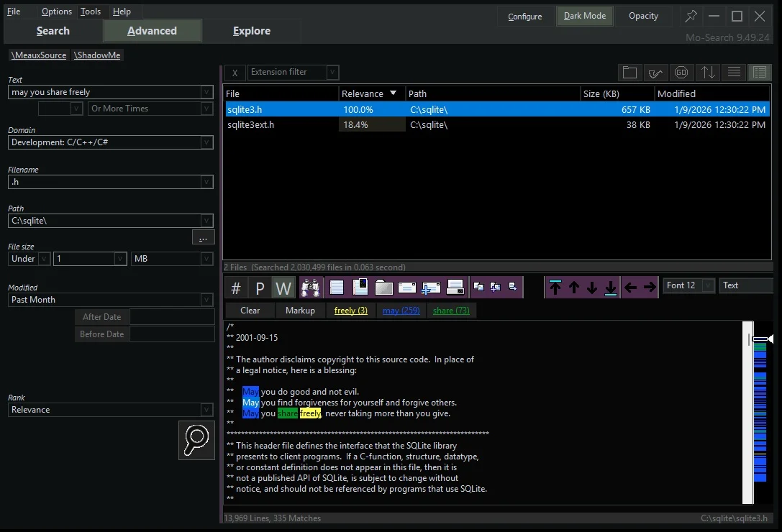The height and width of the screenshot is (532, 782).
Task: Click the pipe icon in the results toolbar
Action: (x=655, y=72)
